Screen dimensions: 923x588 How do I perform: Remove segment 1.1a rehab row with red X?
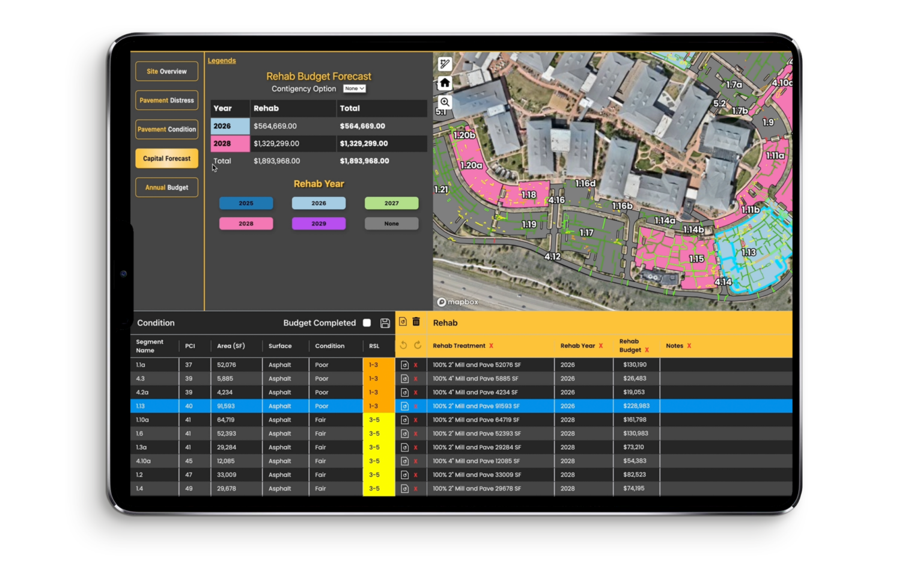tap(415, 365)
